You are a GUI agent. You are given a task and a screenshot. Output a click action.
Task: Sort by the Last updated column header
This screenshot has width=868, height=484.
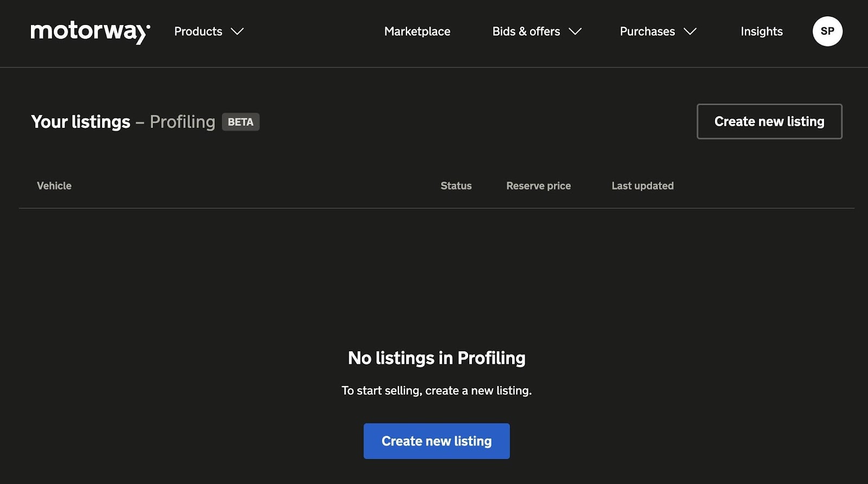(x=642, y=186)
